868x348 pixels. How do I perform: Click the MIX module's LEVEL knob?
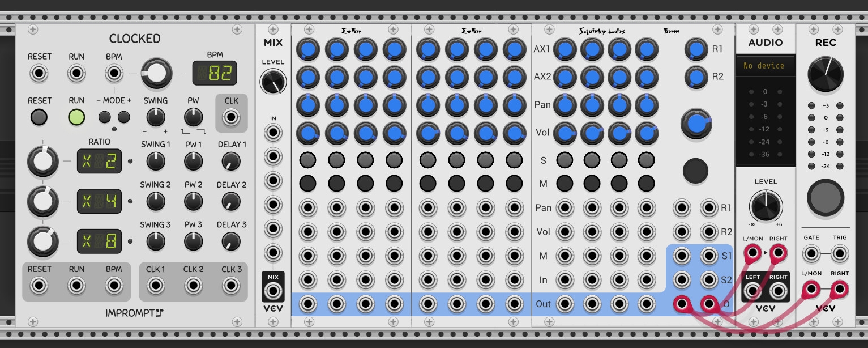[x=273, y=81]
